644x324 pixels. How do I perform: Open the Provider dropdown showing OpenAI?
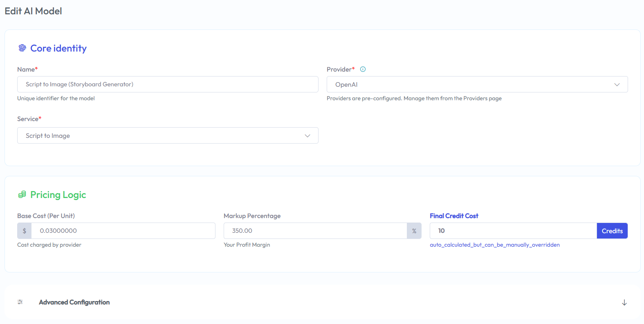point(477,84)
